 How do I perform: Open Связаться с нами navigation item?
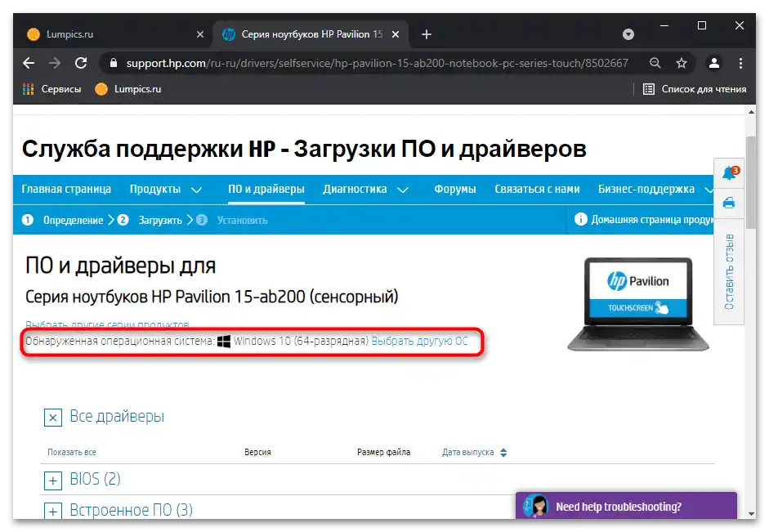pyautogui.click(x=537, y=190)
